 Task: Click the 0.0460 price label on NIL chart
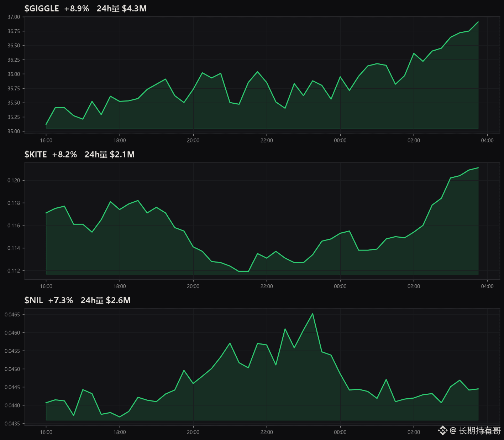(x=12, y=333)
